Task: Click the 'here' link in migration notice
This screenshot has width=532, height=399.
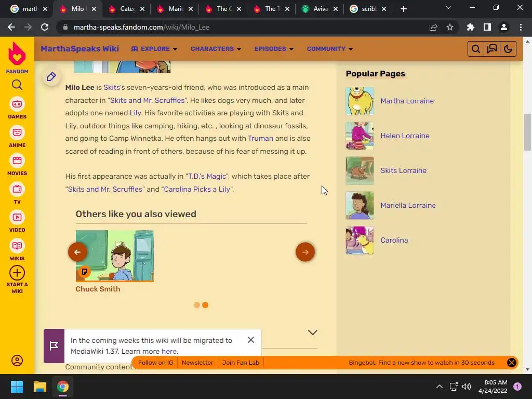Action: [169, 352]
